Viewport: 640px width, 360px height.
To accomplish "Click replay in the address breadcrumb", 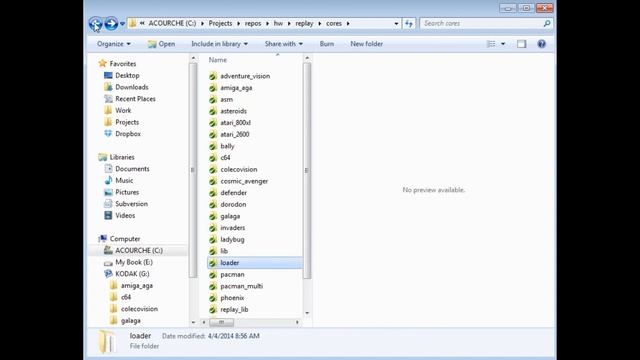I will (304, 24).
